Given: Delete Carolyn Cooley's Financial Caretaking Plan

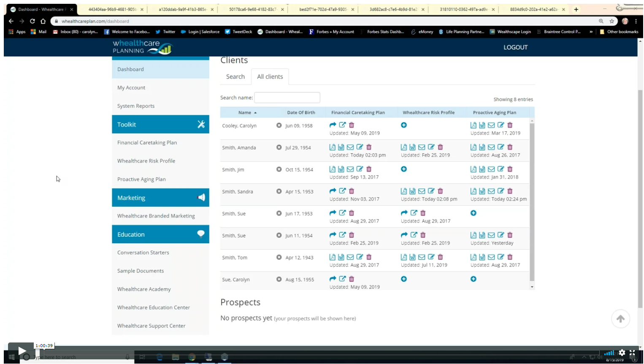Looking at the screenshot, I should point(352,125).
